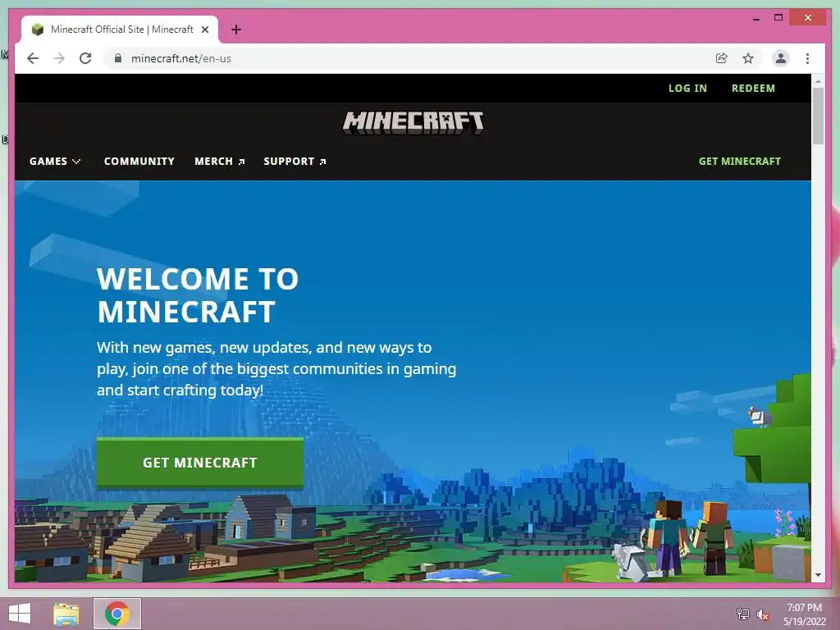Open File Explorer from the taskbar
840x630 pixels.
(66, 614)
